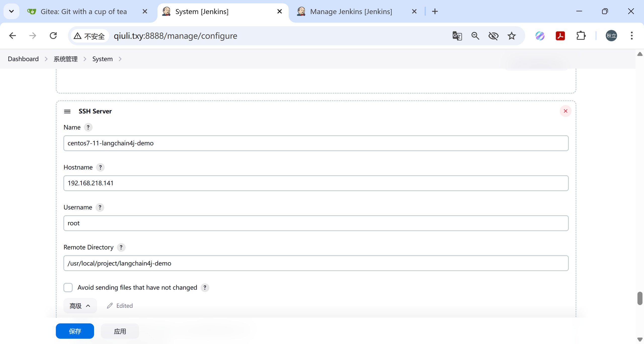Image resolution: width=644 pixels, height=344 pixels.
Task: Click into the Hostname input field
Action: (316, 183)
